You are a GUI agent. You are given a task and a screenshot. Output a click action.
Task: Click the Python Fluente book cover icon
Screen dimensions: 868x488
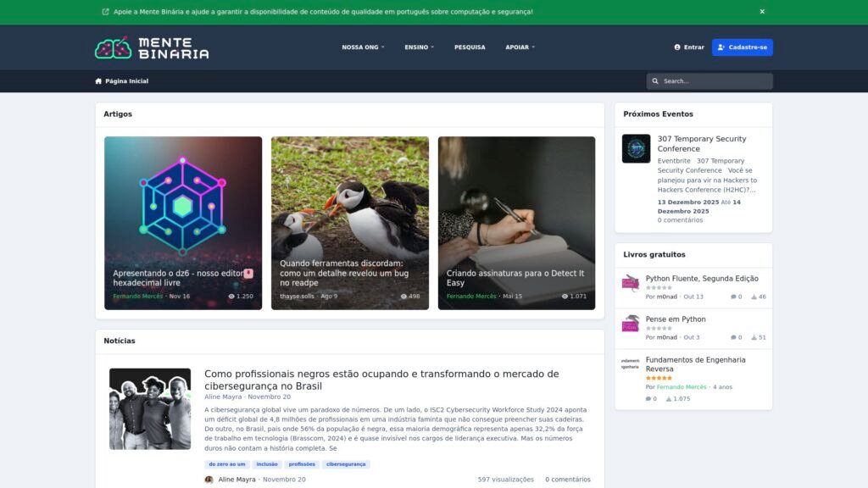coord(630,282)
